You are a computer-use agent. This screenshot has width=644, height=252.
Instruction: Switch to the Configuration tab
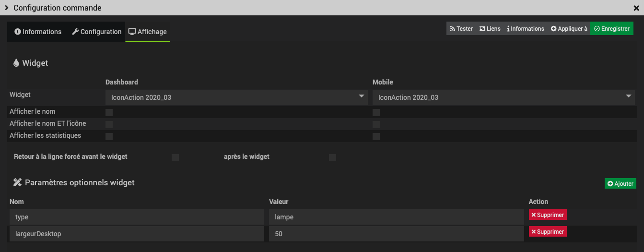pos(96,32)
